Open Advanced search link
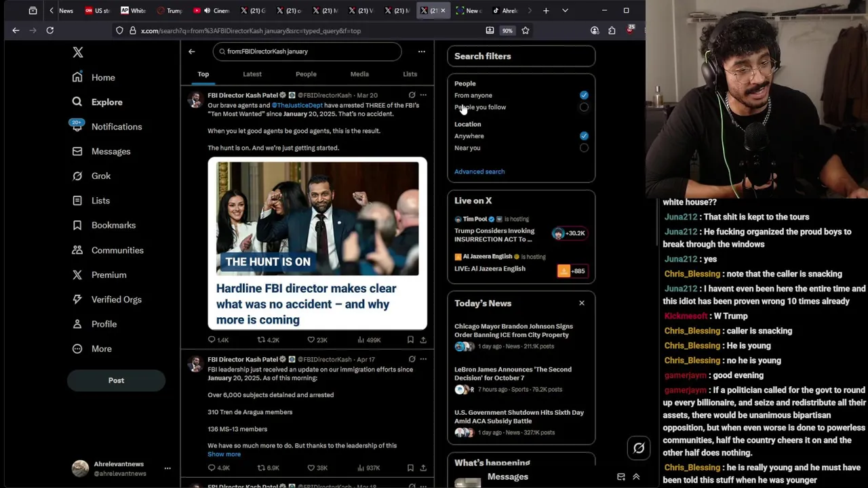The image size is (868, 488). [x=479, y=171]
